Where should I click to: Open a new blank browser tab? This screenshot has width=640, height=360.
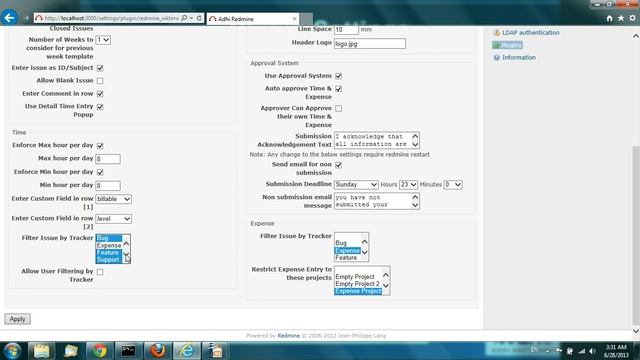pyautogui.click(x=307, y=19)
